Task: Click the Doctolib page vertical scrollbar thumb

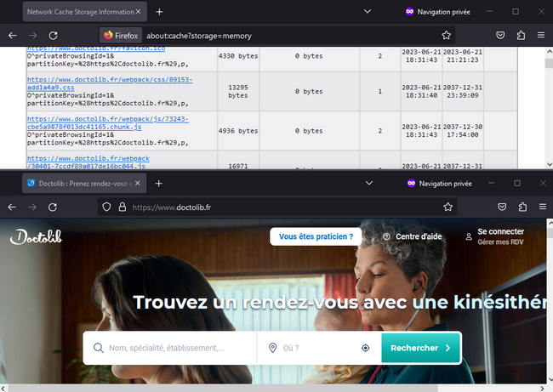Action: click(x=550, y=233)
